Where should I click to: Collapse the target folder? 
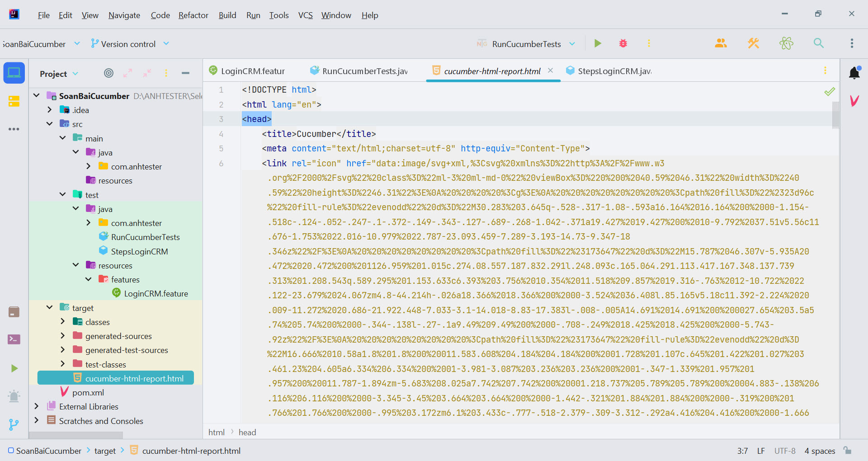50,308
